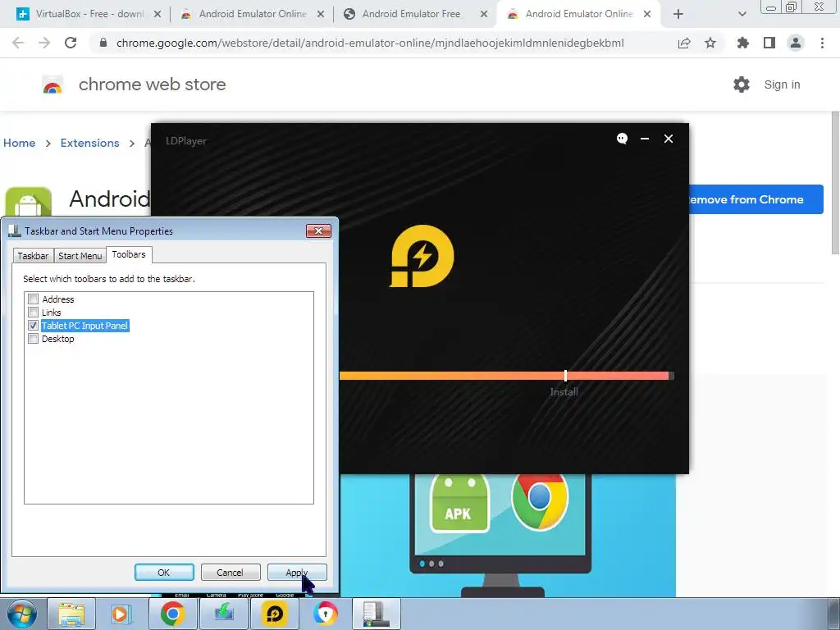840x630 pixels.
Task: Switch to Google Chrome in the taskbar
Action: (172, 614)
